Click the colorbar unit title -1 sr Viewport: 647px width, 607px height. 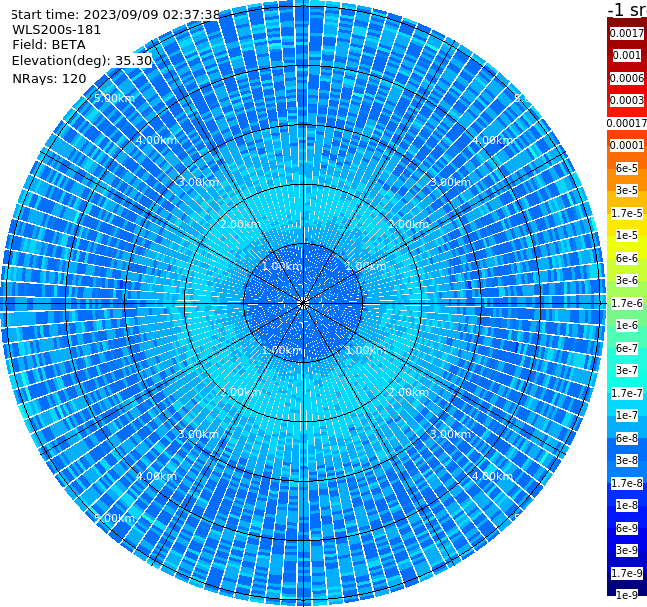coord(627,10)
